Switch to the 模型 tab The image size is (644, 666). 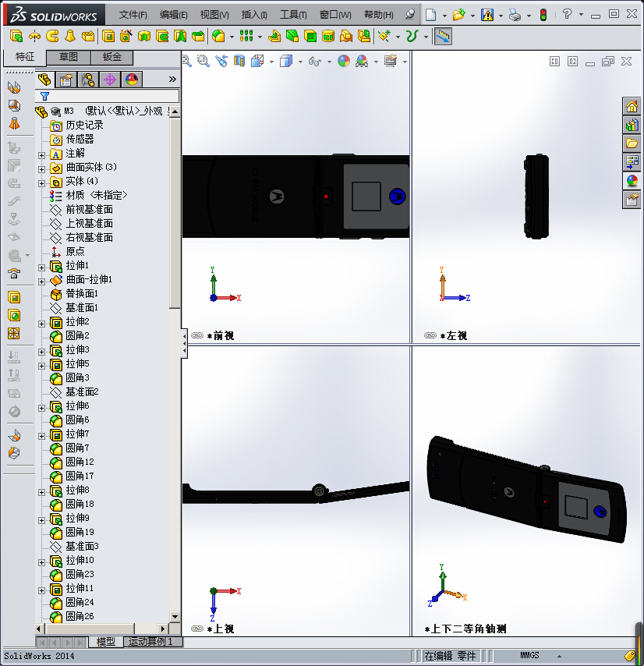point(106,641)
